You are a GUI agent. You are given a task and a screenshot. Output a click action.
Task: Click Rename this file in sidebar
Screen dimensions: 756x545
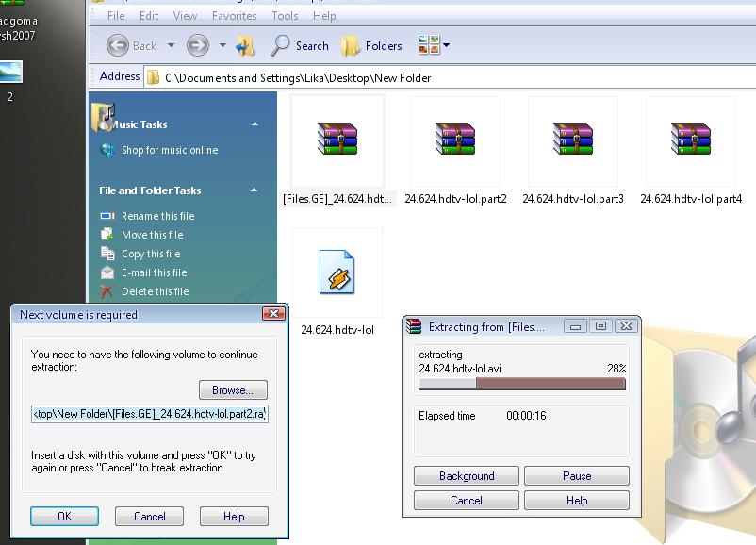click(x=157, y=216)
